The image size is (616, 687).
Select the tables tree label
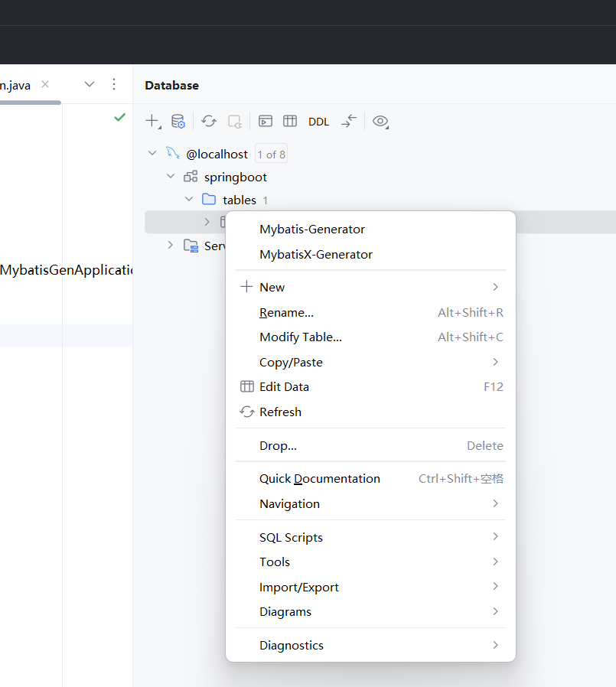pyautogui.click(x=240, y=200)
